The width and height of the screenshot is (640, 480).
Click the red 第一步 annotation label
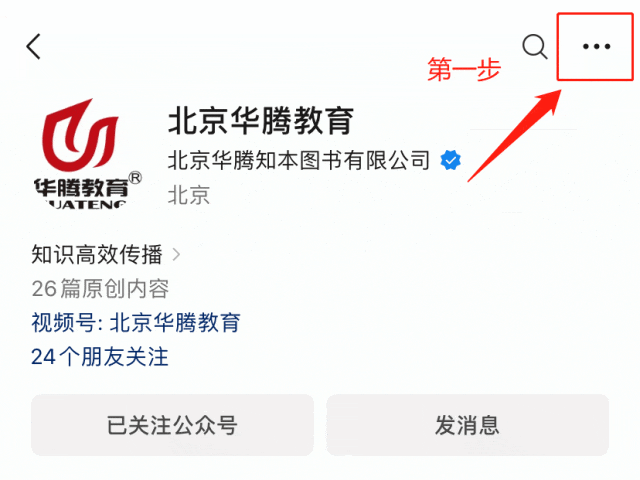point(464,69)
